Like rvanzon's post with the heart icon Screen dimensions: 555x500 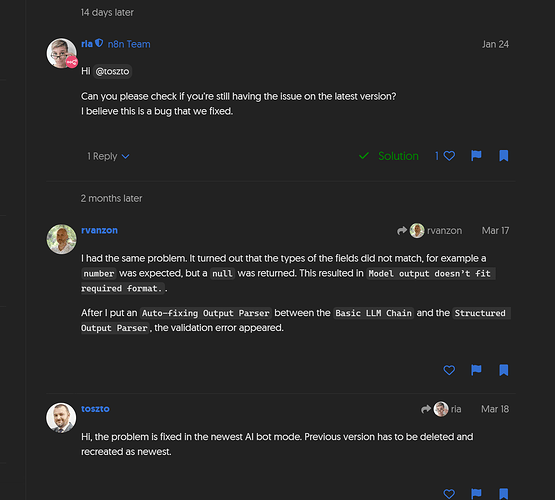449,370
